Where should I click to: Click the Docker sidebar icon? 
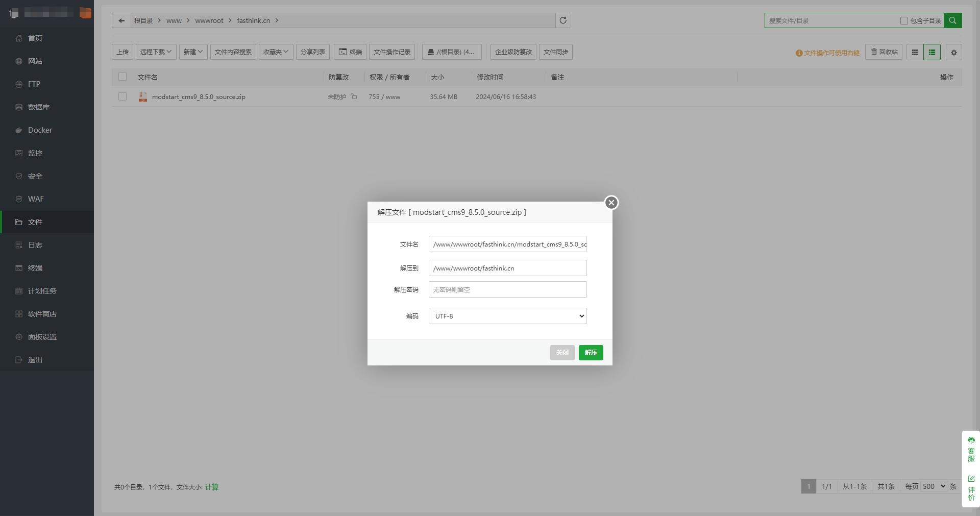coord(19,130)
